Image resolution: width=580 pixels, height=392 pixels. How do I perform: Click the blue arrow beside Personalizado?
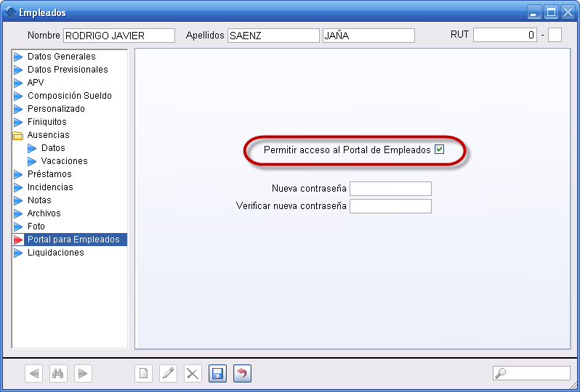point(18,109)
